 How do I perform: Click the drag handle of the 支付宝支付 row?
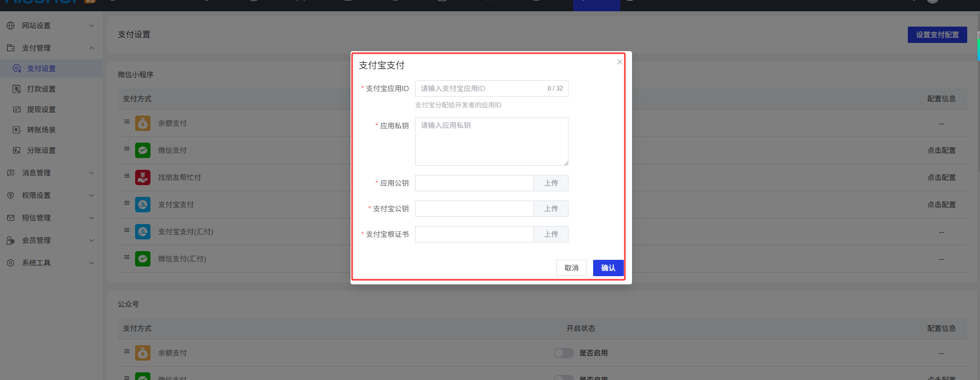click(127, 203)
